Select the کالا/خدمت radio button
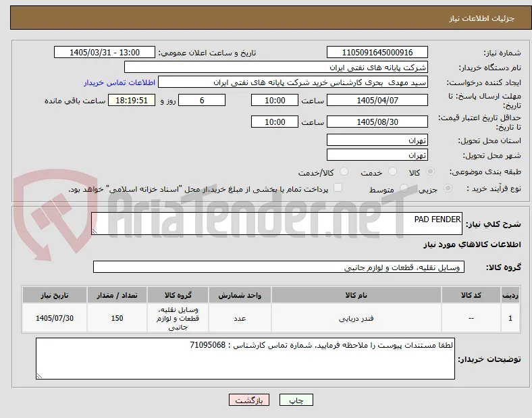 coord(344,172)
